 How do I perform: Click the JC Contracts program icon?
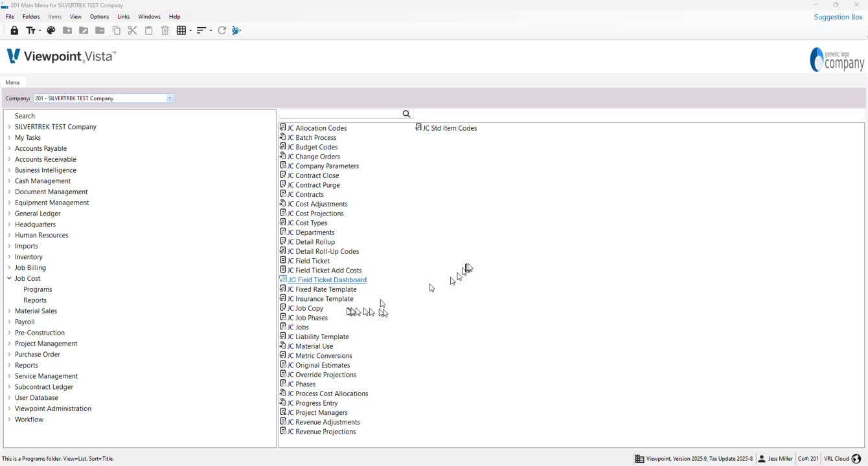pos(283,194)
